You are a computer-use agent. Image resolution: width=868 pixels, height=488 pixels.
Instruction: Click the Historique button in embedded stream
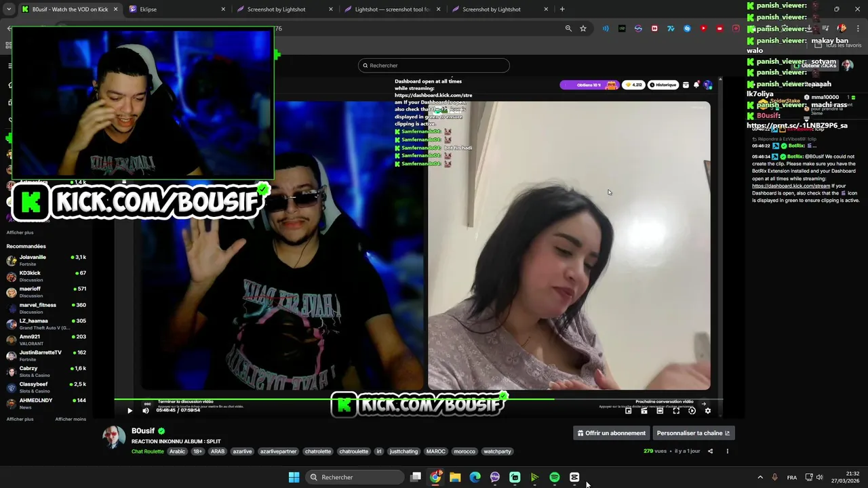tap(663, 85)
